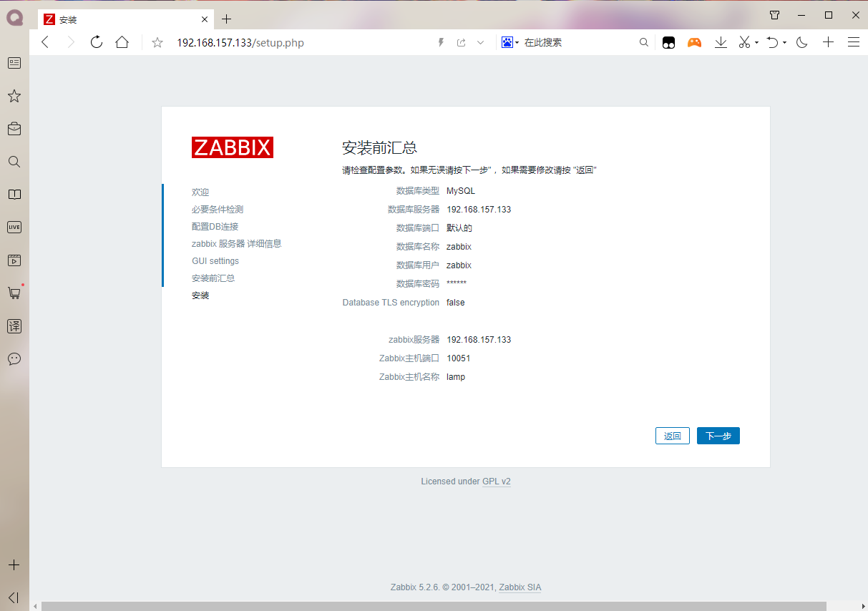Open a new tab with plus button
This screenshot has height=611, width=868.
point(226,19)
